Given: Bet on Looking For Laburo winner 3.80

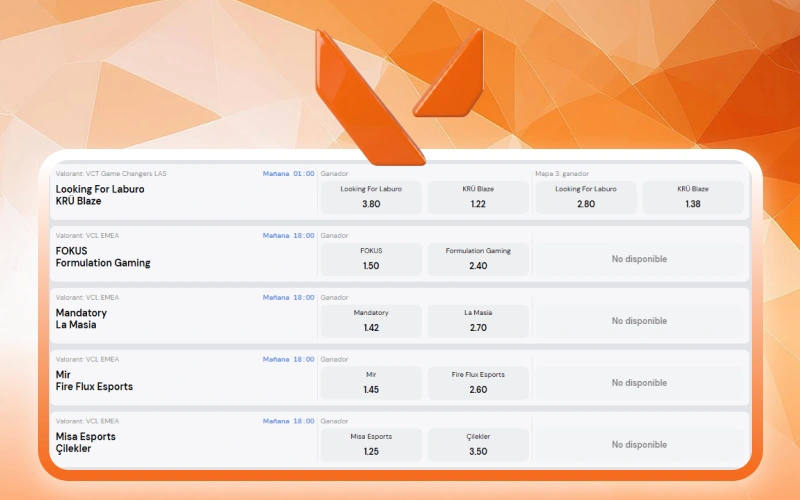Looking at the screenshot, I should point(371,197).
